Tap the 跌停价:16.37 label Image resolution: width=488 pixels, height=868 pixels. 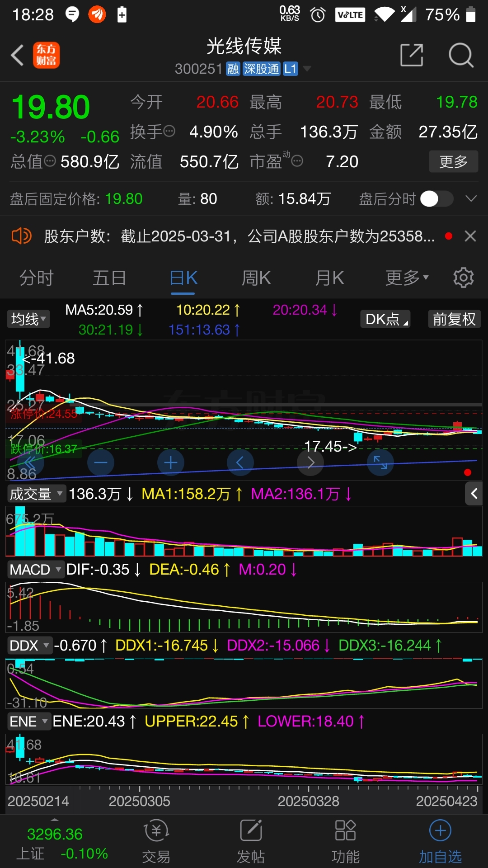coord(44,449)
